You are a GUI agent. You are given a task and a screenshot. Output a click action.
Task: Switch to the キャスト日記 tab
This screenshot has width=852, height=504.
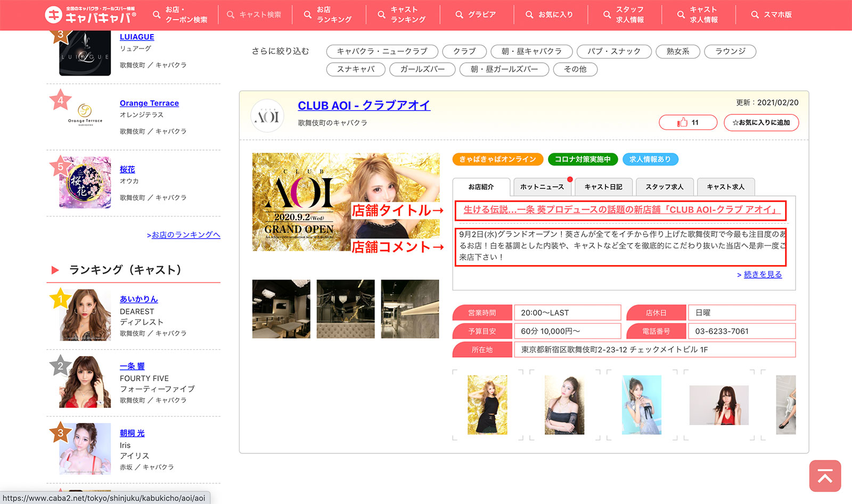[603, 187]
